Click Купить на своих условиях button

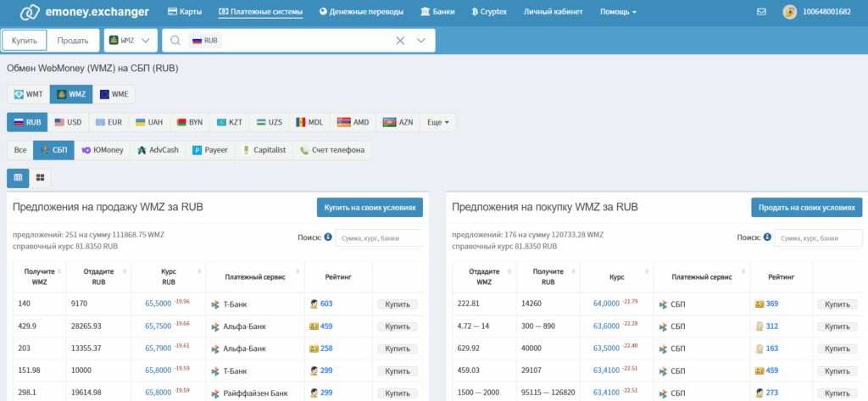pyautogui.click(x=370, y=207)
